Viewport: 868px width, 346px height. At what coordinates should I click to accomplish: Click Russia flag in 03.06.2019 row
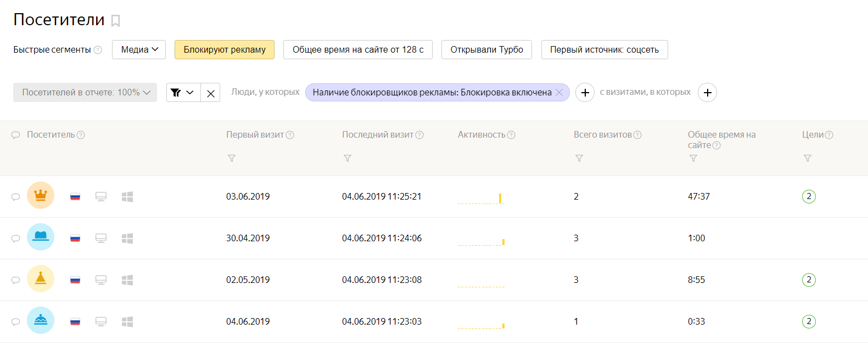pyautogui.click(x=75, y=196)
